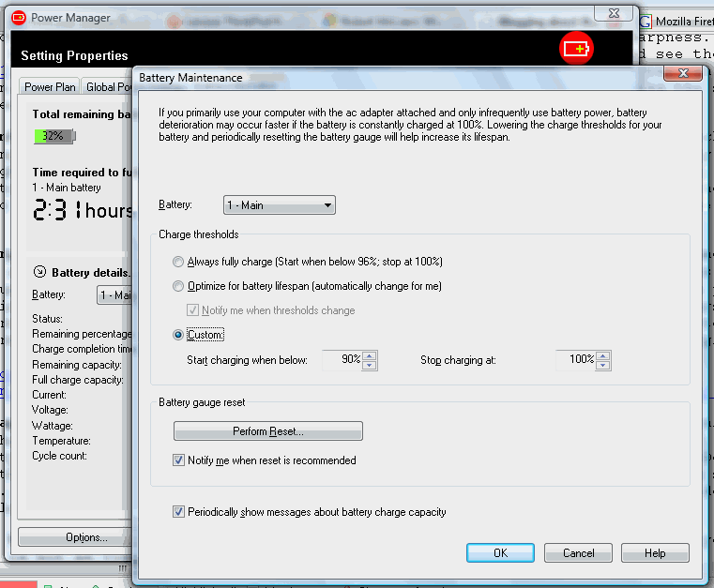Increase the Stop charging at value
The image size is (714, 588).
click(x=603, y=356)
